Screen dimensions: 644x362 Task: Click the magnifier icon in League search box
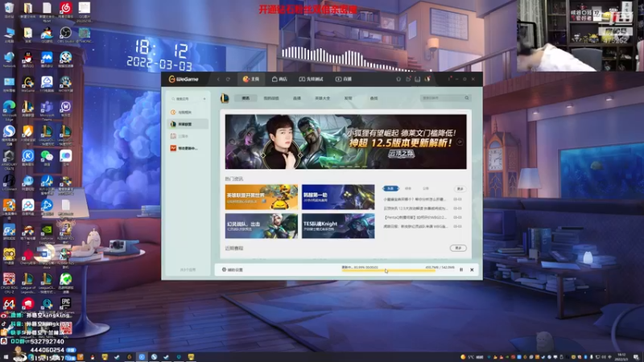[467, 98]
